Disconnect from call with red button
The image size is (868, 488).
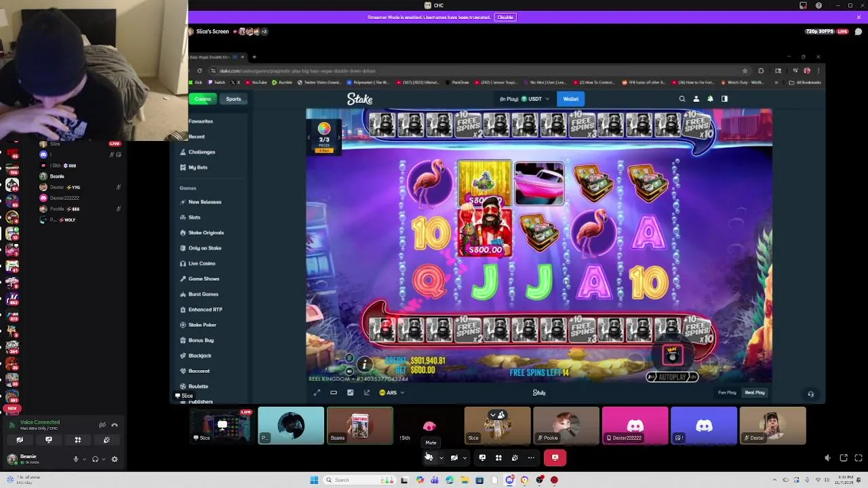coord(555,457)
